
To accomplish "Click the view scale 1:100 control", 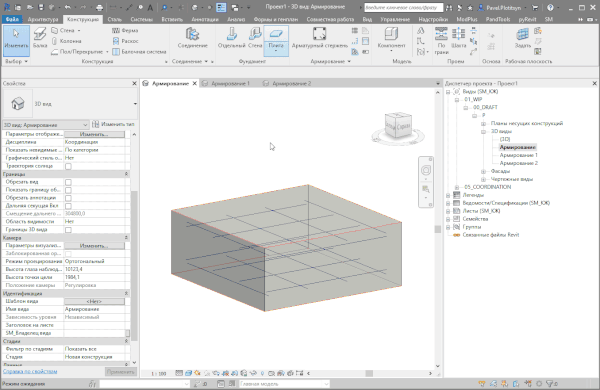I will point(159,374).
